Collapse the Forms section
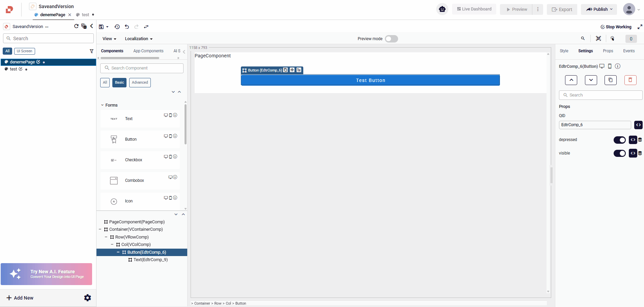 pyautogui.click(x=103, y=105)
